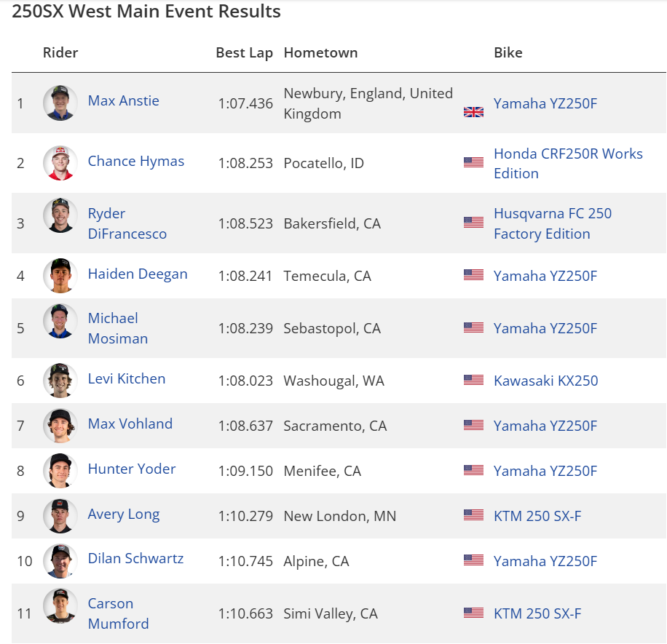Click Avery Long's KTM 250 SX-F link
The image size is (667, 644).
point(537,516)
